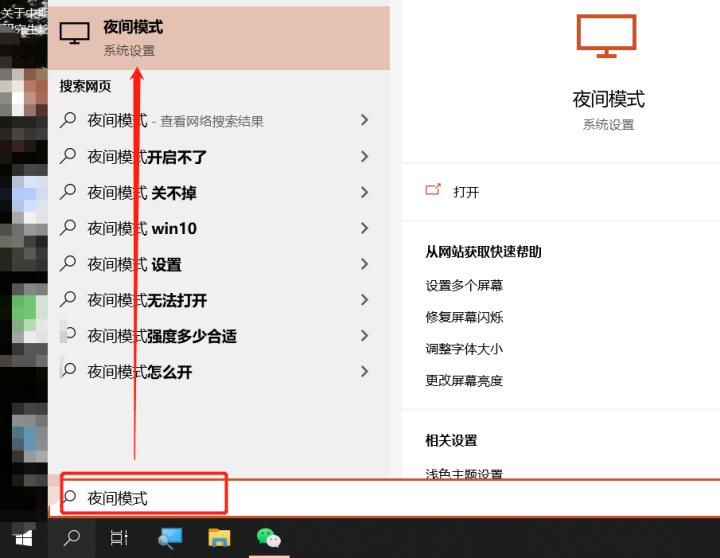Expand chevron for 查看网络搜索结果 row
This screenshot has width=720, height=558.
[365, 120]
